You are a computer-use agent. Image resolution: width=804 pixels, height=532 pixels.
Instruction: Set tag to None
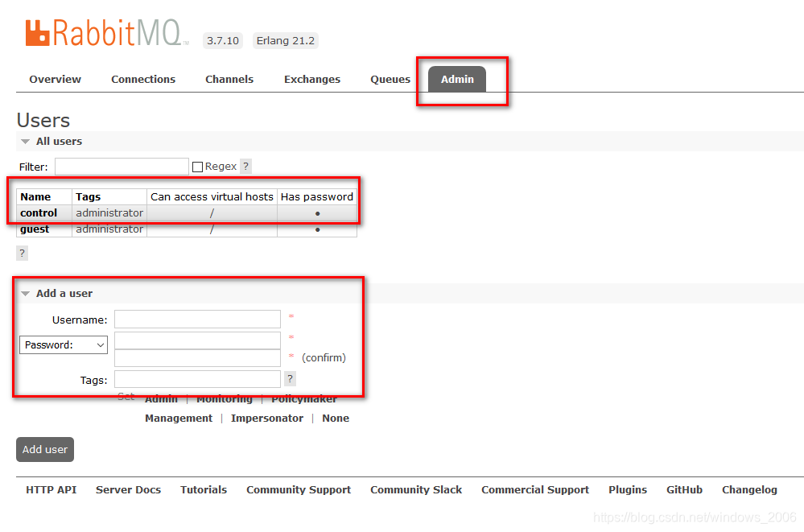tap(336, 418)
